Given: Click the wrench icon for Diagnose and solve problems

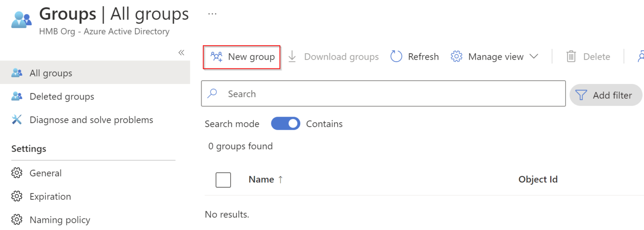Looking at the screenshot, I should click(17, 120).
